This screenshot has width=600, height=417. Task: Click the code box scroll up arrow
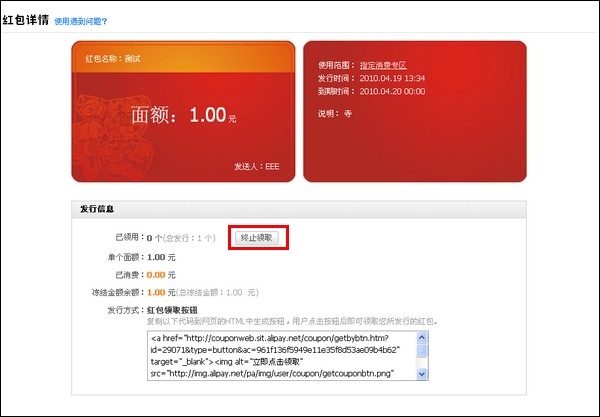click(x=422, y=337)
